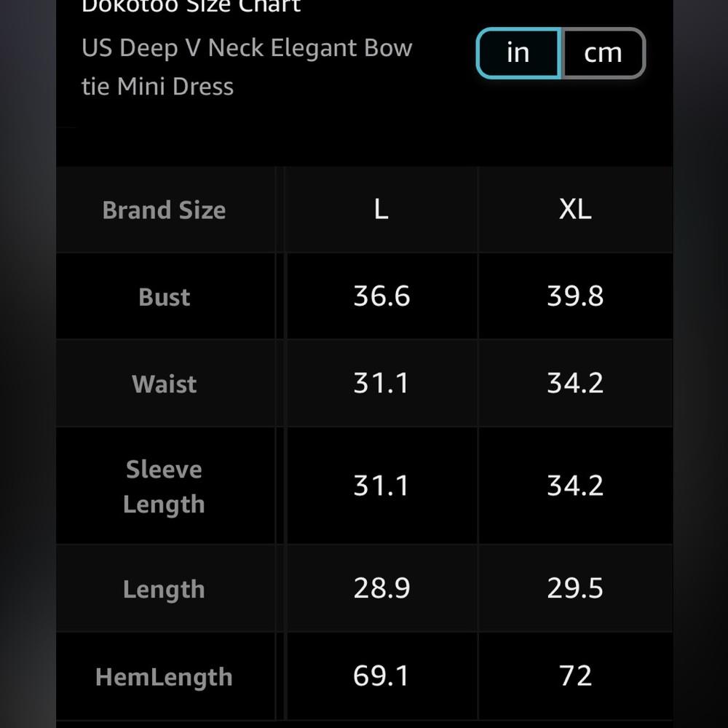The width and height of the screenshot is (728, 728).
Task: Select the XL brand size column header
Action: pos(575,210)
